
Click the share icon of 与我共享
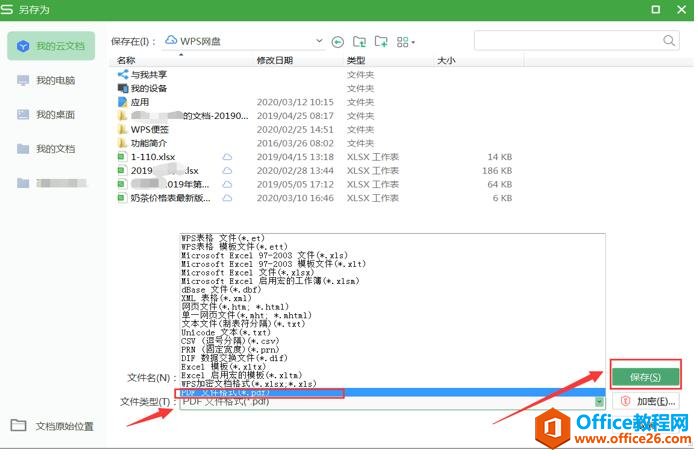click(x=123, y=74)
